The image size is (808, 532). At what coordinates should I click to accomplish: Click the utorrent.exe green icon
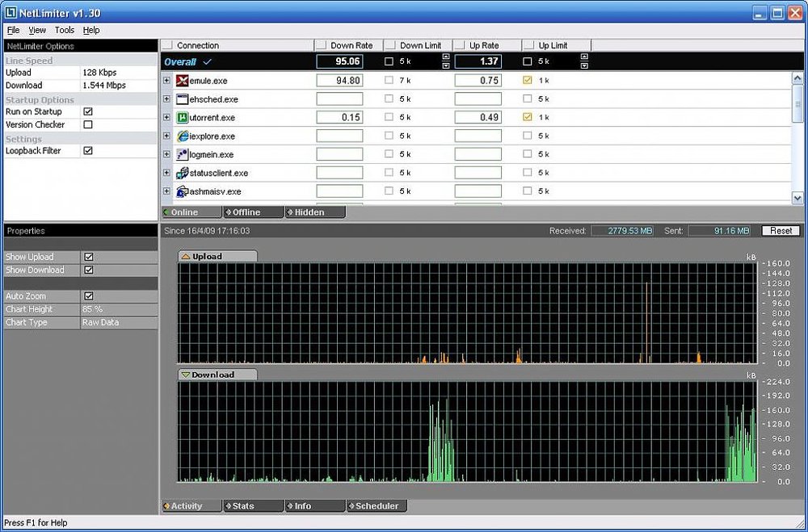pyautogui.click(x=183, y=117)
